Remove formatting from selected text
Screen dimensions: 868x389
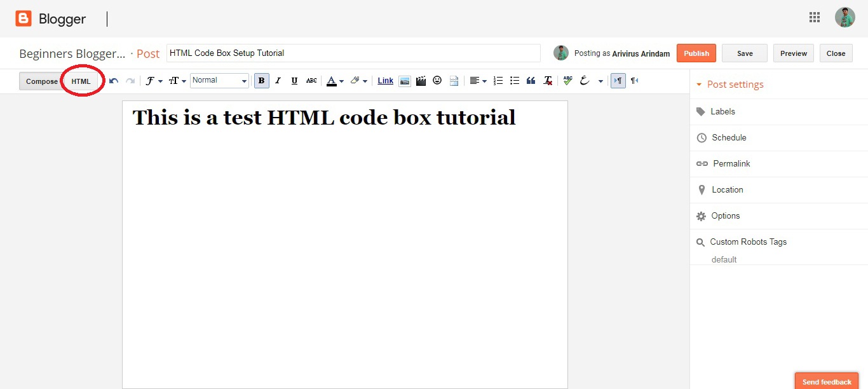(x=548, y=81)
